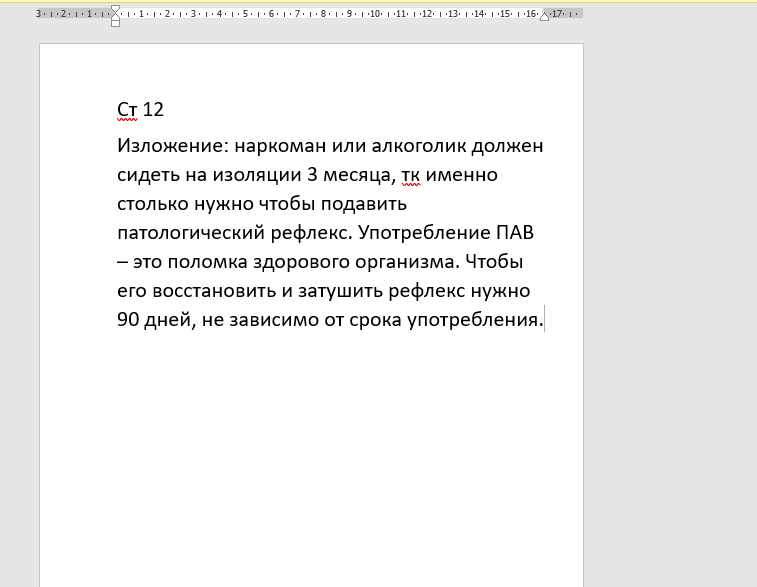Viewport: 757px width, 587px height.
Task: Click the underlined word "тк" in text
Action: click(x=411, y=176)
